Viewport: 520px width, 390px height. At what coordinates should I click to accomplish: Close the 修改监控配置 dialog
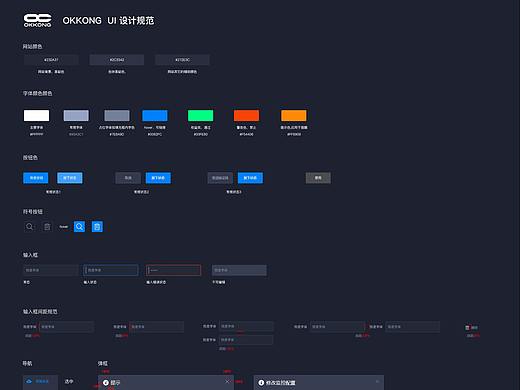tap(377, 381)
